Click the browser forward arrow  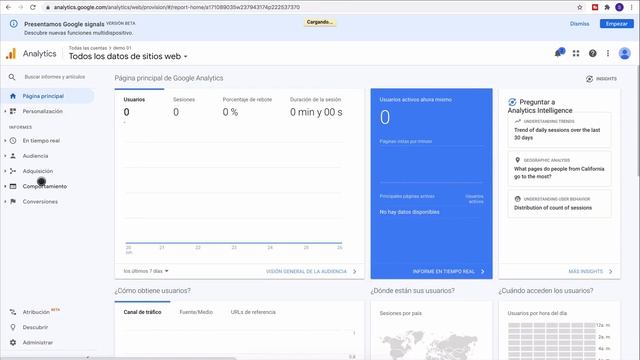click(20, 7)
